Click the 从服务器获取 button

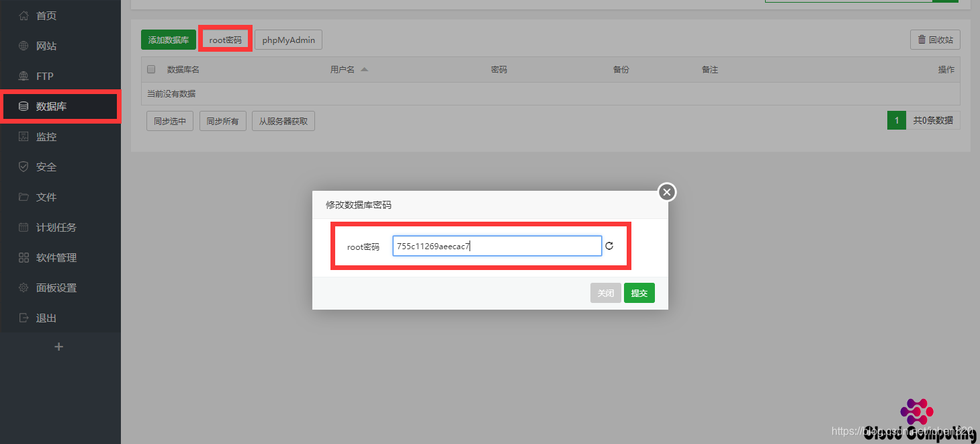[x=283, y=121]
